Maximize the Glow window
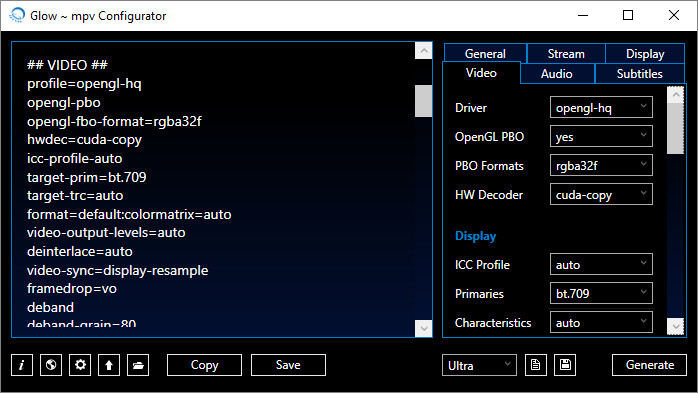 (x=628, y=15)
